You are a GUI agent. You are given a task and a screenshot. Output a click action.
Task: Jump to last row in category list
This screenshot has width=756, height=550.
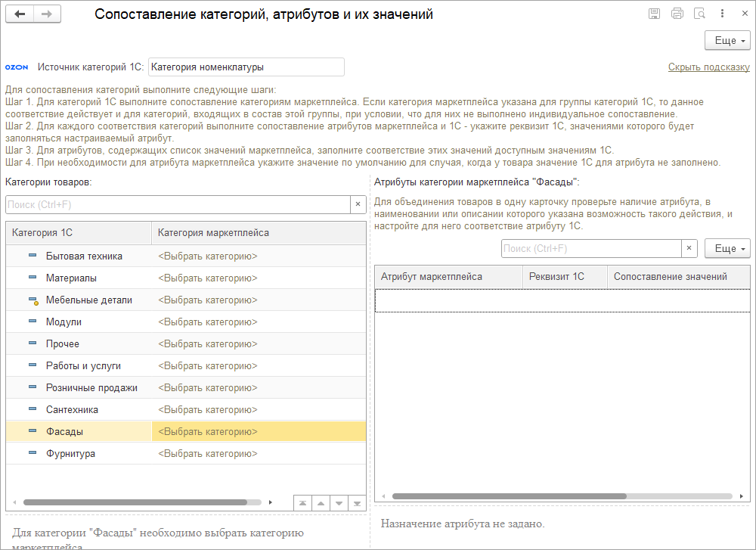click(x=357, y=502)
